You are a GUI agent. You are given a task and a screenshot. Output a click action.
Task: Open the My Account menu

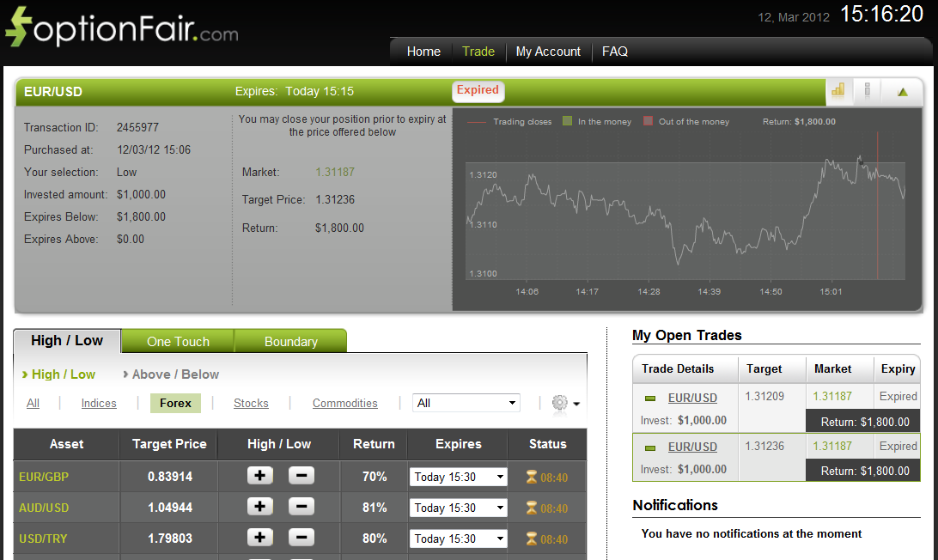[x=548, y=52]
